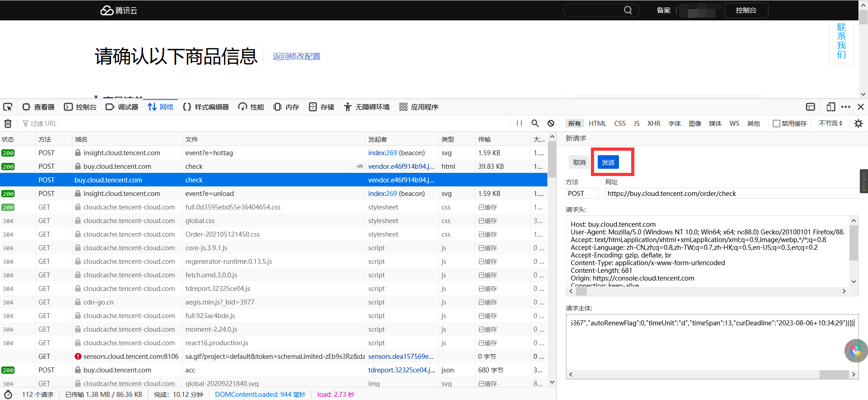Open the devtools three-dot menu
The height and width of the screenshot is (400, 868).
(846, 107)
